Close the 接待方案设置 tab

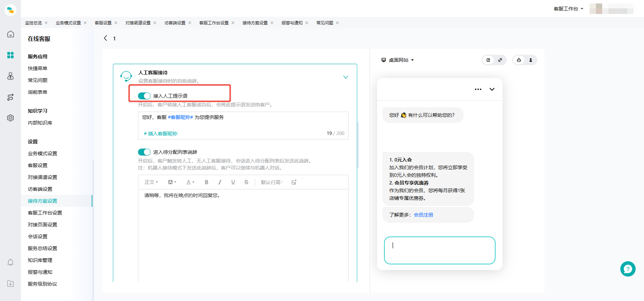(x=272, y=23)
